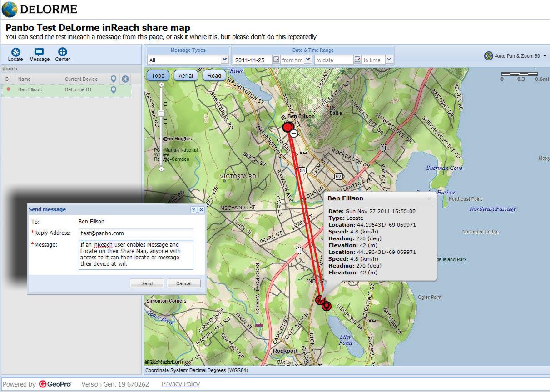Click the Version Gen. 19 670262 footer text
This screenshot has height=392, width=550.
tap(115, 384)
